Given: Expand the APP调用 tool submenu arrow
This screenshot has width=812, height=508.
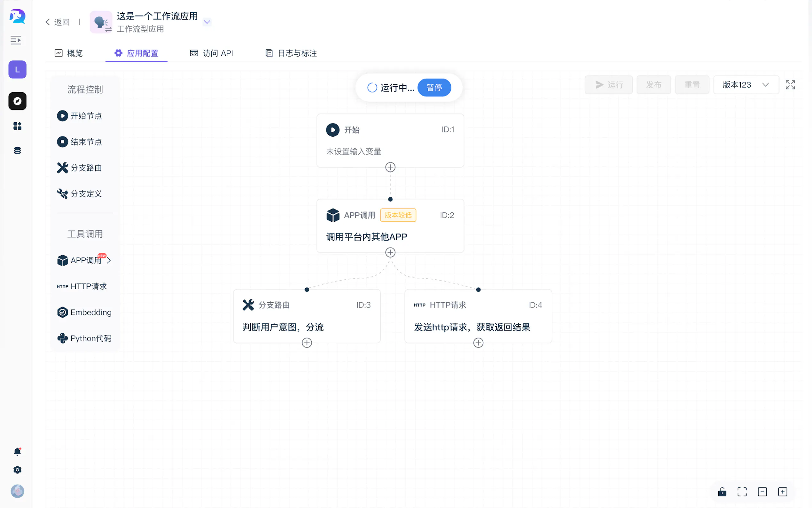Looking at the screenshot, I should [109, 260].
